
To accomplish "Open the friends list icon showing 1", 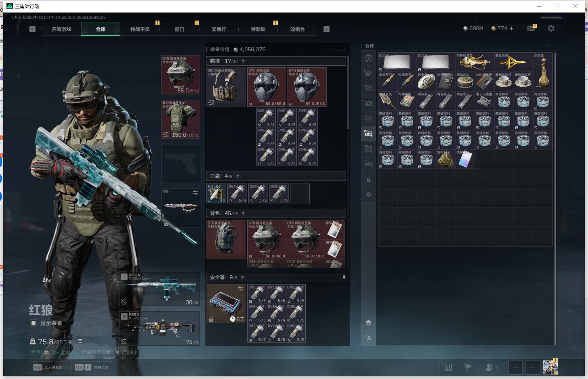I will coord(491,367).
